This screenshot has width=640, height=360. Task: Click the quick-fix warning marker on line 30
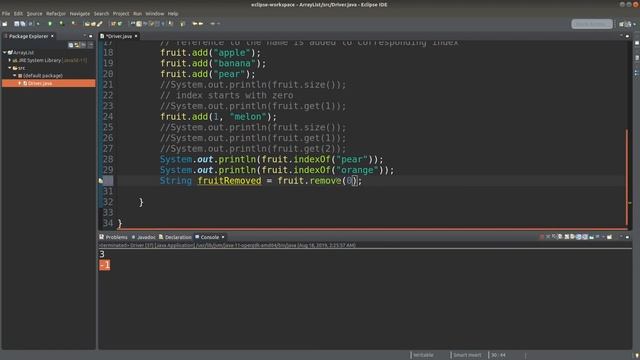click(x=101, y=180)
